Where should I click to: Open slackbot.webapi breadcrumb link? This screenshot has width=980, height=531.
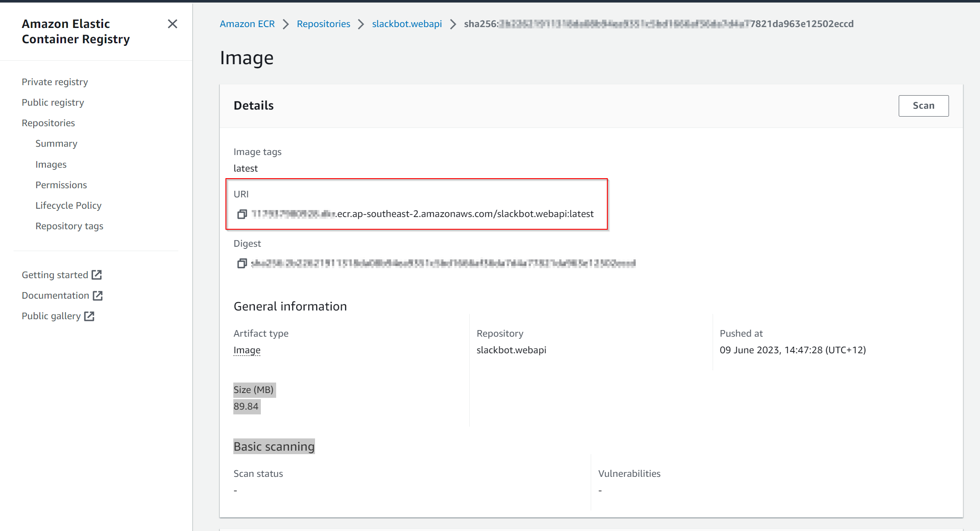tap(407, 24)
